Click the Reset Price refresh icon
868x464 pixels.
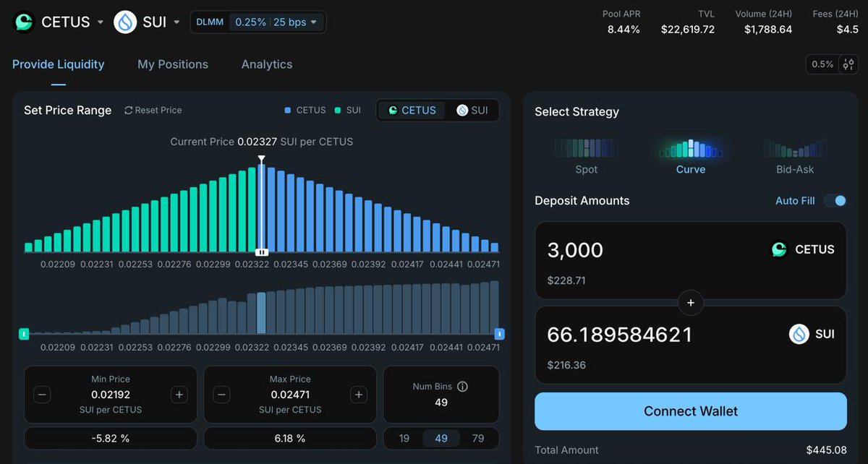[x=129, y=110]
